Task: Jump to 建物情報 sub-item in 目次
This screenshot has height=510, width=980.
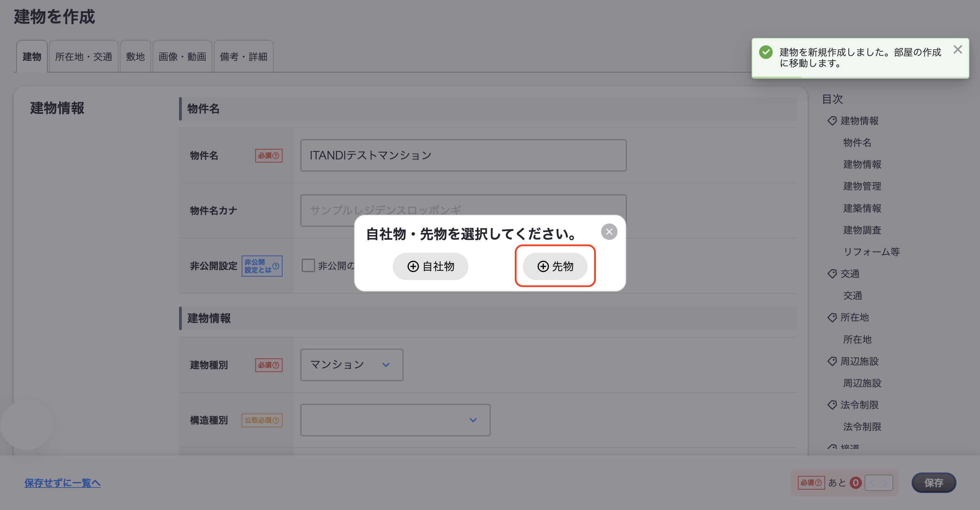Action: 862,164
